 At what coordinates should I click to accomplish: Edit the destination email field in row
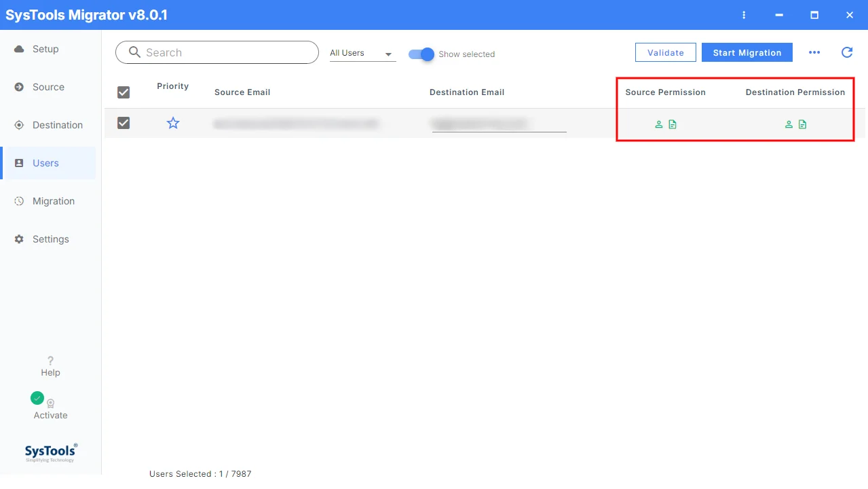(499, 124)
